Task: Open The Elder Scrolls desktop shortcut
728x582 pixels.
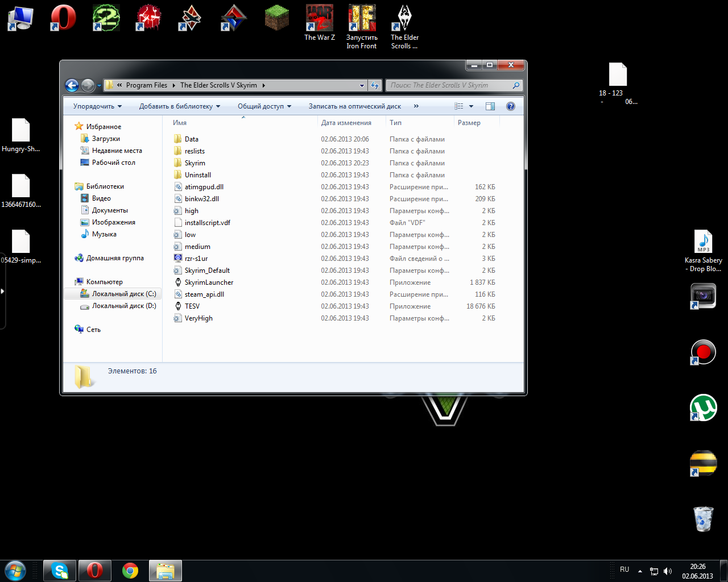Action: [x=404, y=27]
